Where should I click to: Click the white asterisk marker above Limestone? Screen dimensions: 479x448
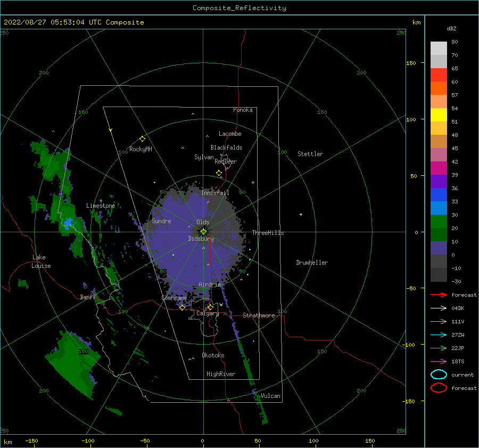point(101,201)
